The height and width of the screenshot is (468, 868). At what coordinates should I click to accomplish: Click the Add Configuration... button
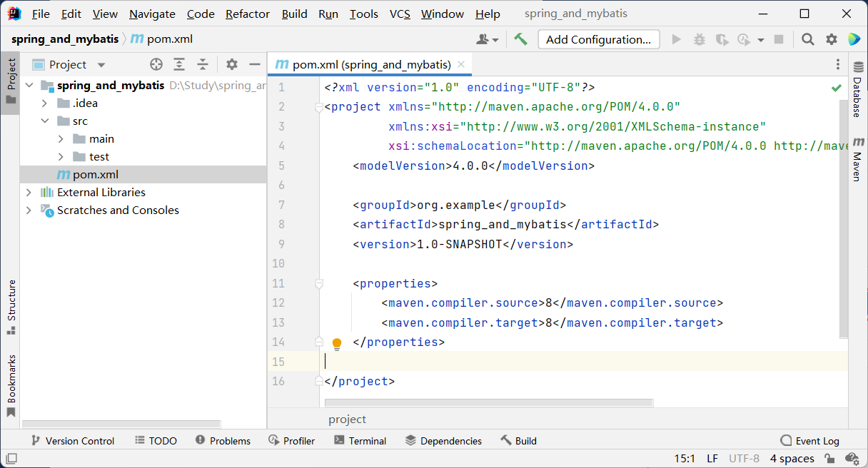(x=598, y=40)
